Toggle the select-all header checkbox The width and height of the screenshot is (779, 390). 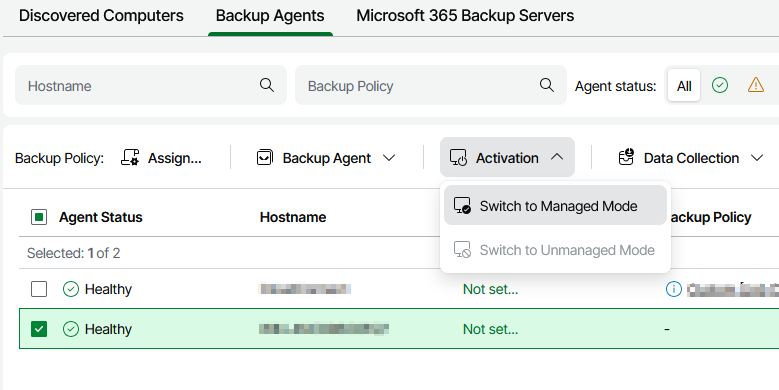pos(39,217)
